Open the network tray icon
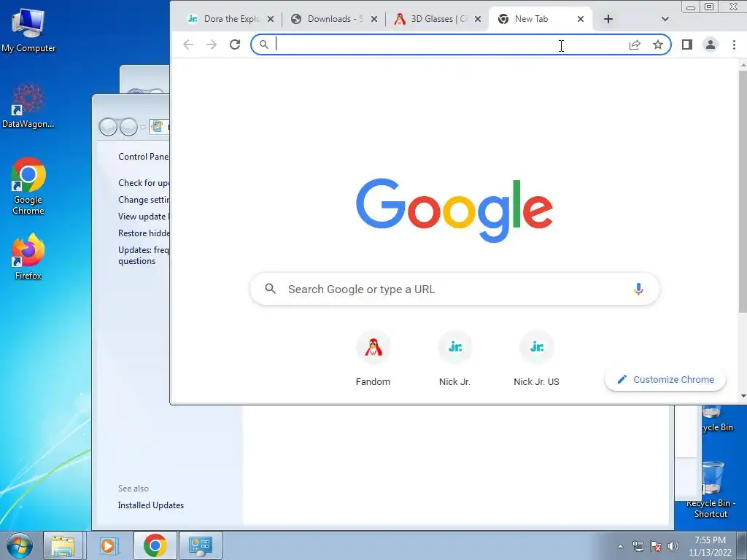This screenshot has height=560, width=747. click(x=638, y=546)
